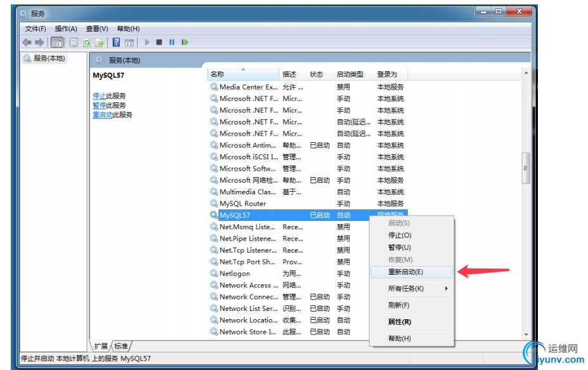The width and height of the screenshot is (588, 370).
Task: Click the Start Service play icon
Action: pyautogui.click(x=147, y=43)
